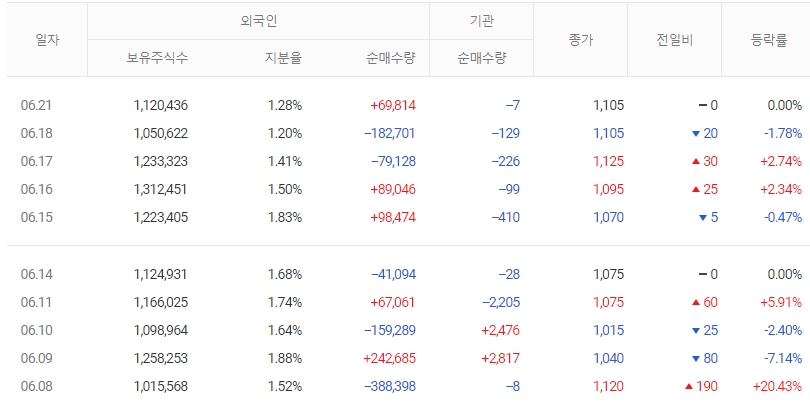Click closing price 1,120

609,386
